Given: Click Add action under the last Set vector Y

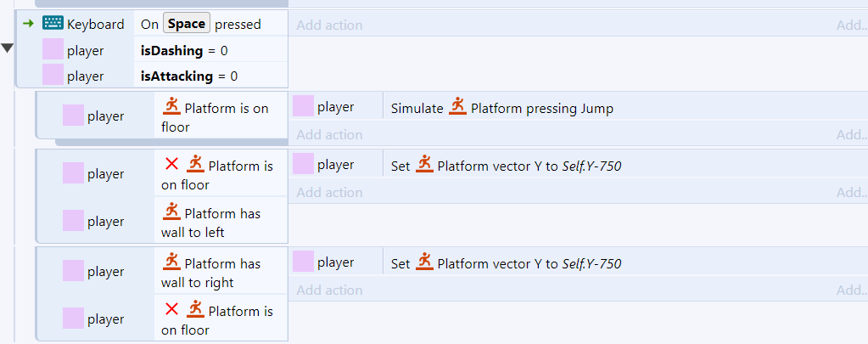Looking at the screenshot, I should (x=329, y=290).
